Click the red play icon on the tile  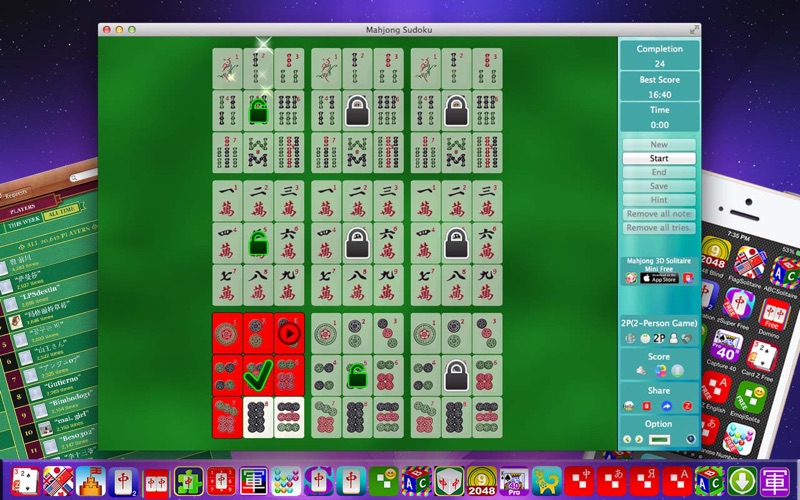pos(289,333)
